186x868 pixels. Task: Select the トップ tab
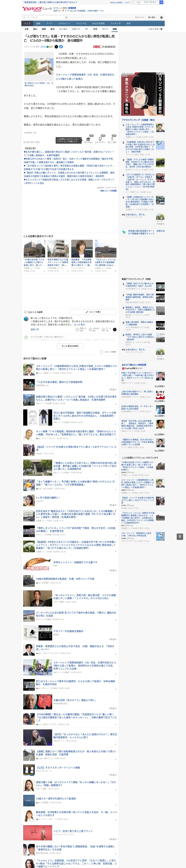point(27,24)
